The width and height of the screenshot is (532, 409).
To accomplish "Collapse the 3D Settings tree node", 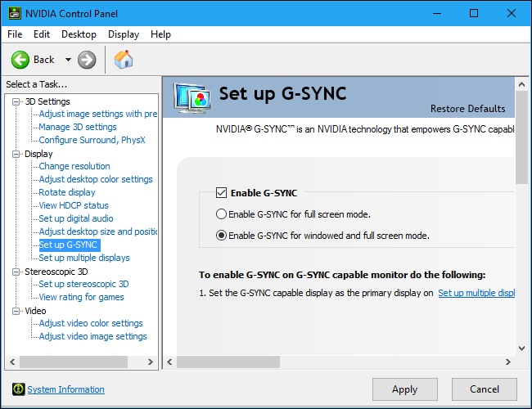I will [16, 101].
